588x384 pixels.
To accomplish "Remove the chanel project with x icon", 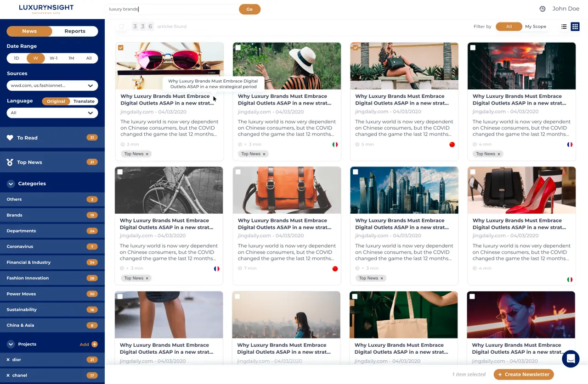I will click(8, 375).
